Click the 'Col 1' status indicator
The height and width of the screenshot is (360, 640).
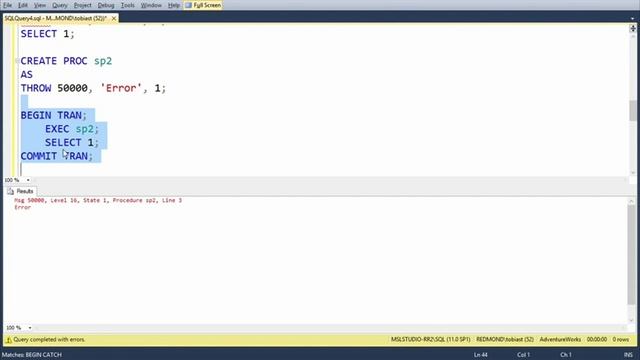[523, 355]
